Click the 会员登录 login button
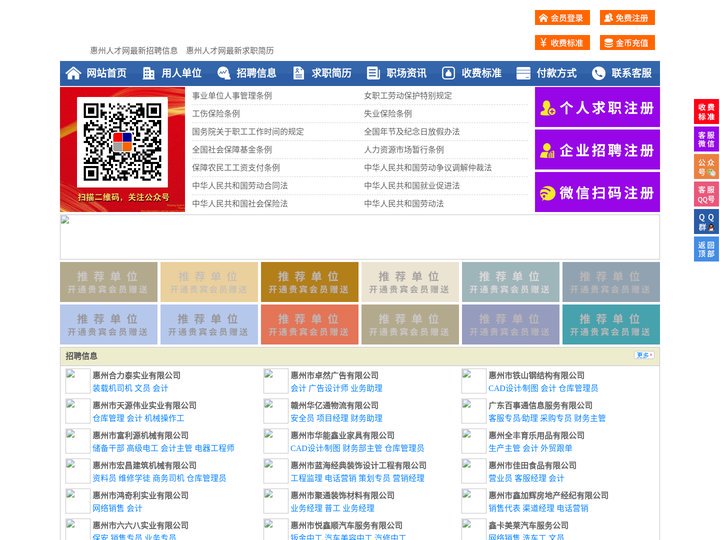The width and height of the screenshot is (720, 540). click(562, 18)
